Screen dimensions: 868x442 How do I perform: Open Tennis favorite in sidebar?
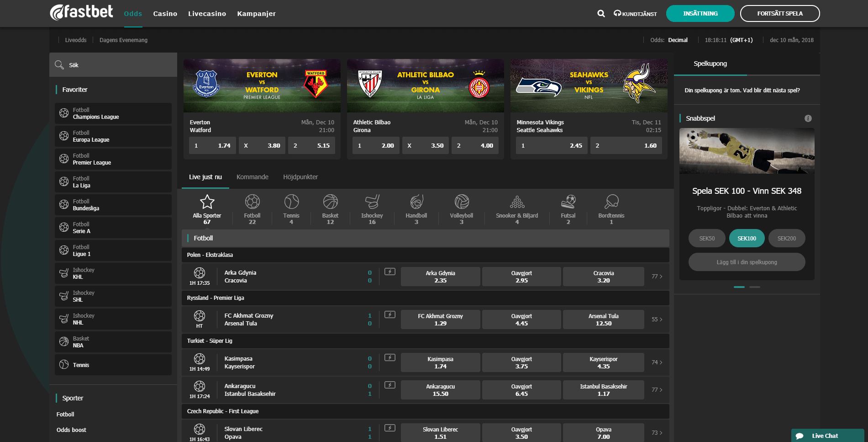(x=113, y=365)
